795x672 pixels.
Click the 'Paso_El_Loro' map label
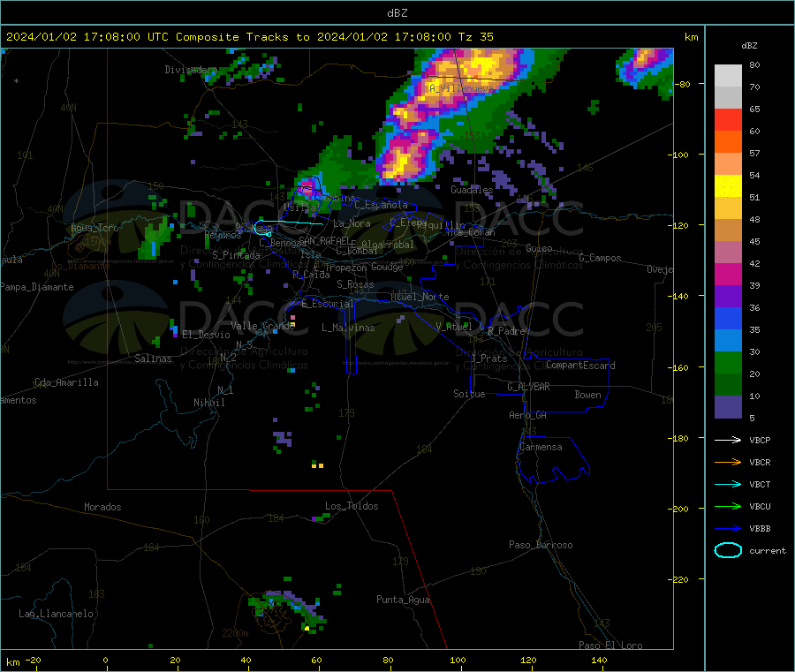click(611, 646)
